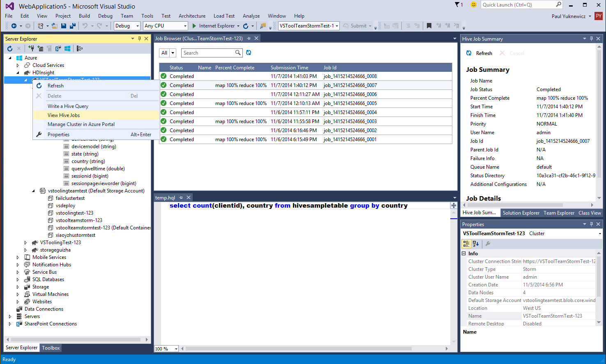
Task: Click the smiley feedback icon
Action: pyautogui.click(x=474, y=5)
